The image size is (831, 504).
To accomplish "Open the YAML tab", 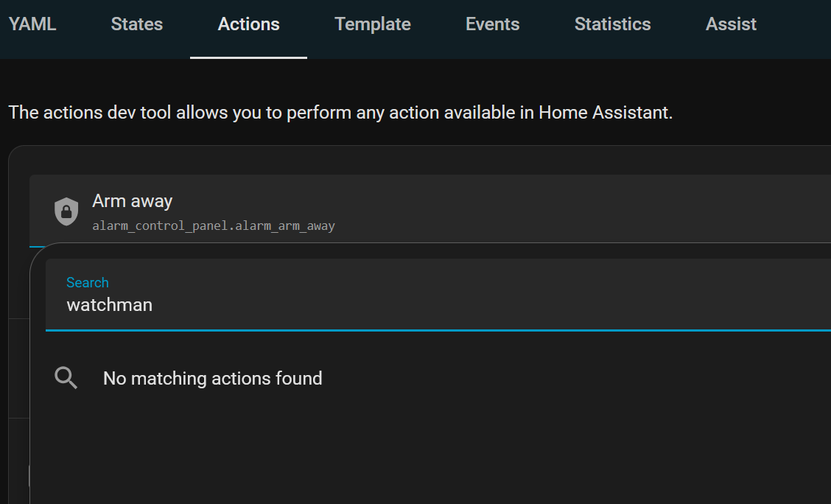I will [x=32, y=24].
